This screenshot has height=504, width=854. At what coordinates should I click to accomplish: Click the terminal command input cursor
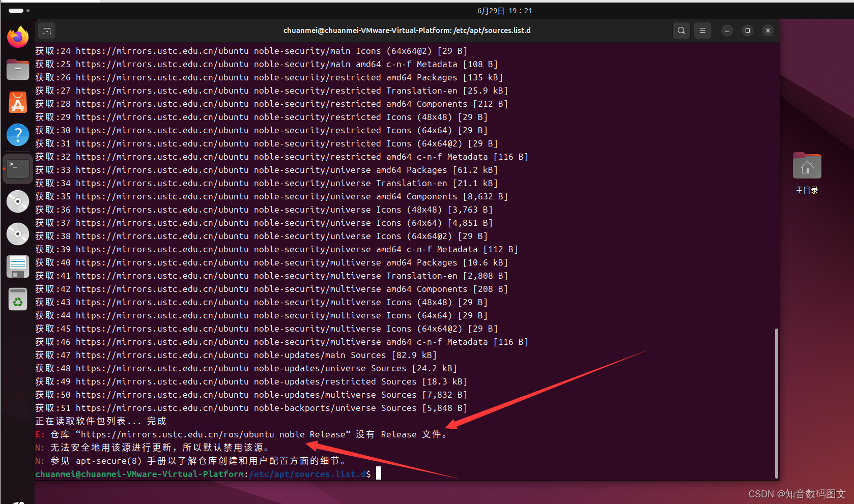(378, 473)
